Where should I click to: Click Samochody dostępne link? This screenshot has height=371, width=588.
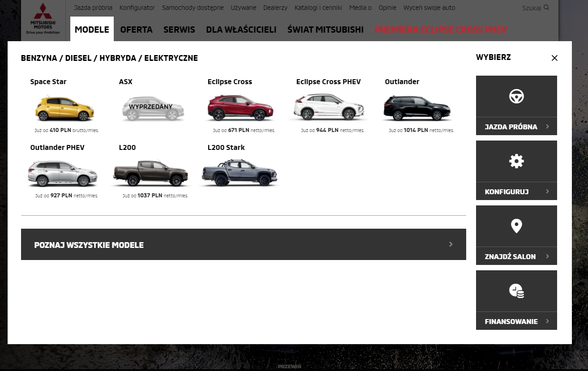coord(193,8)
